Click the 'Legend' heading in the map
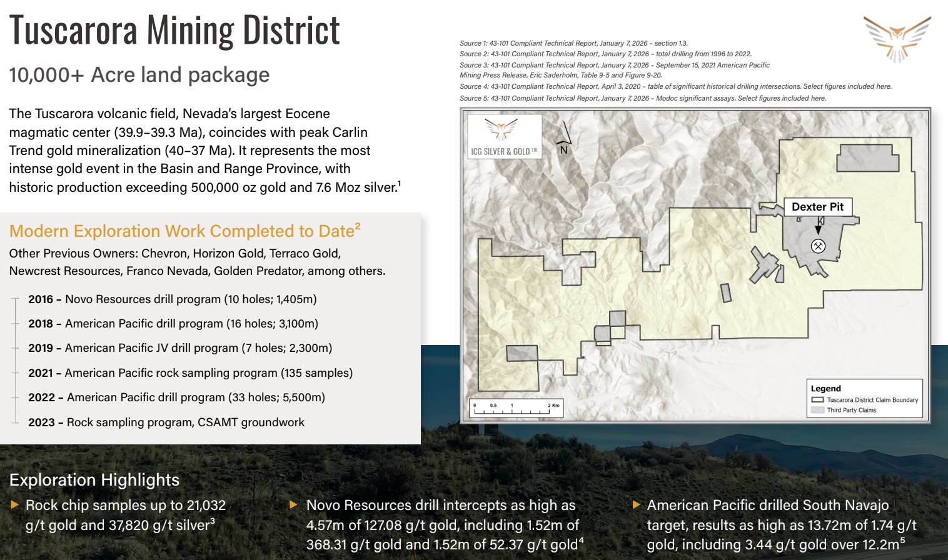This screenshot has width=948, height=560. pos(825,388)
